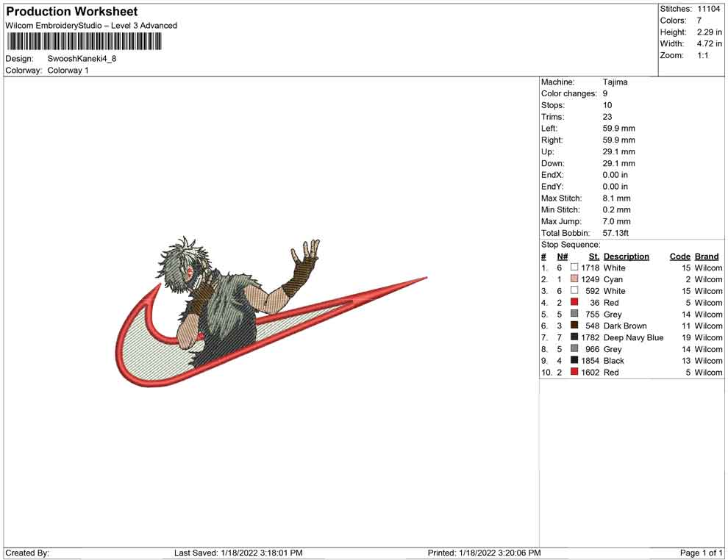The height and width of the screenshot is (560, 728).
Task: Click the navy swatch for thread 1782
Action: (574, 337)
